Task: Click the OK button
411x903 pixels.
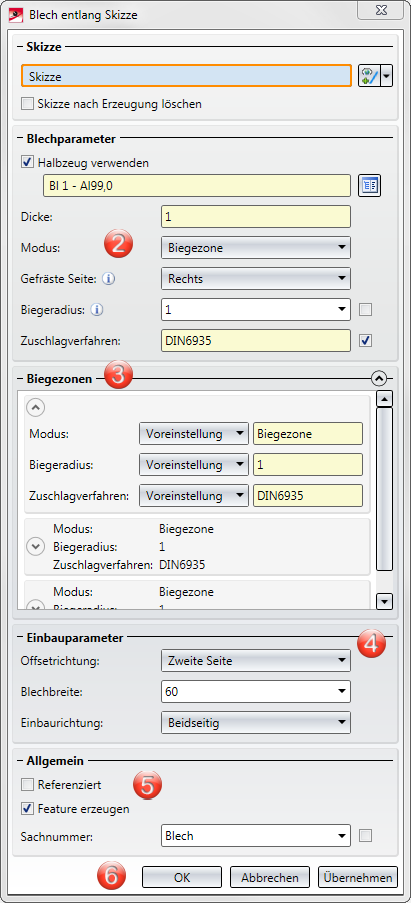Action: (x=182, y=877)
